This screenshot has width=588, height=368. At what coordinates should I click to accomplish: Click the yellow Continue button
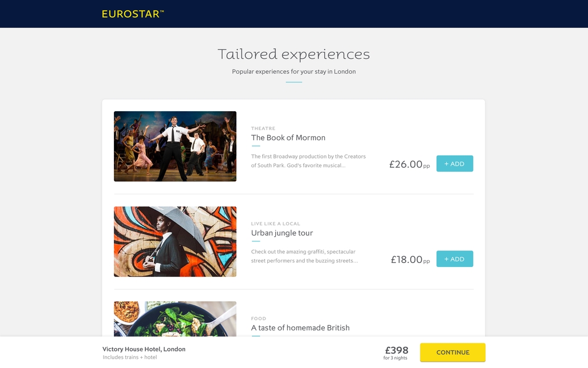pos(452,352)
